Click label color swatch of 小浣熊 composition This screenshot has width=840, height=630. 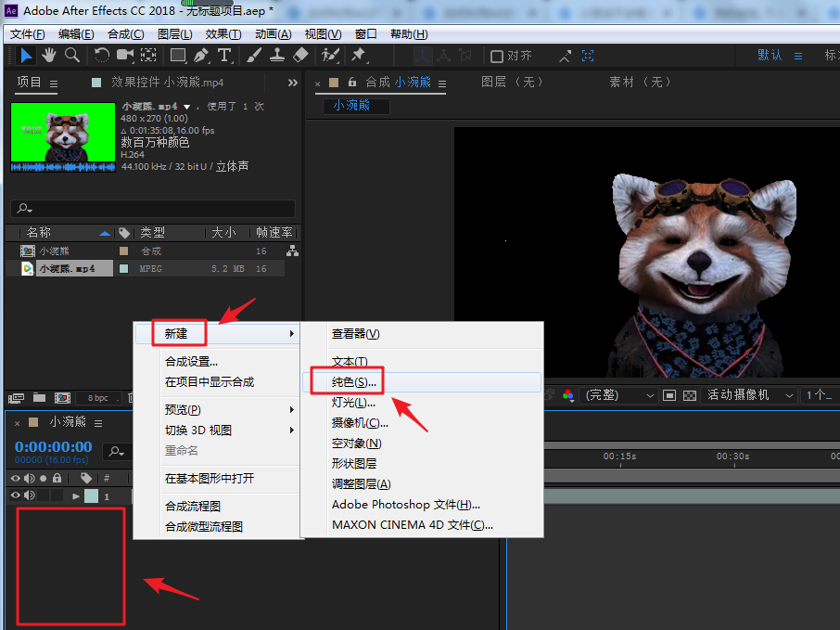pyautogui.click(x=123, y=251)
